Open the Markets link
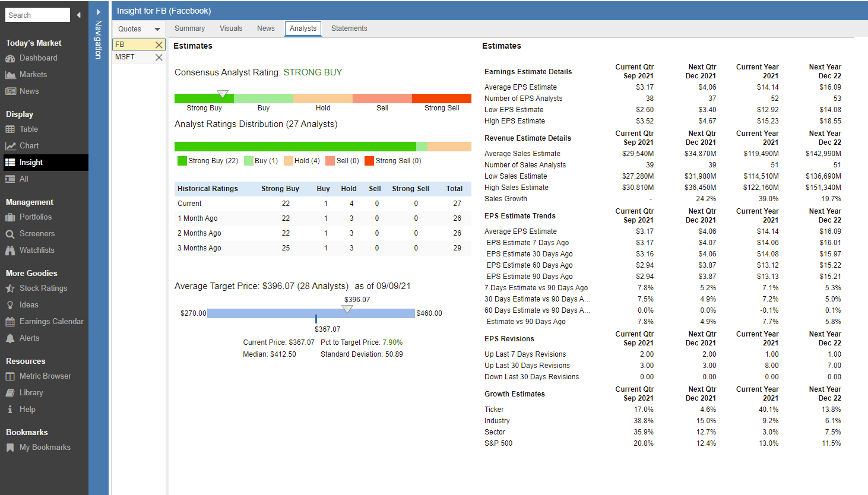 pyautogui.click(x=33, y=75)
